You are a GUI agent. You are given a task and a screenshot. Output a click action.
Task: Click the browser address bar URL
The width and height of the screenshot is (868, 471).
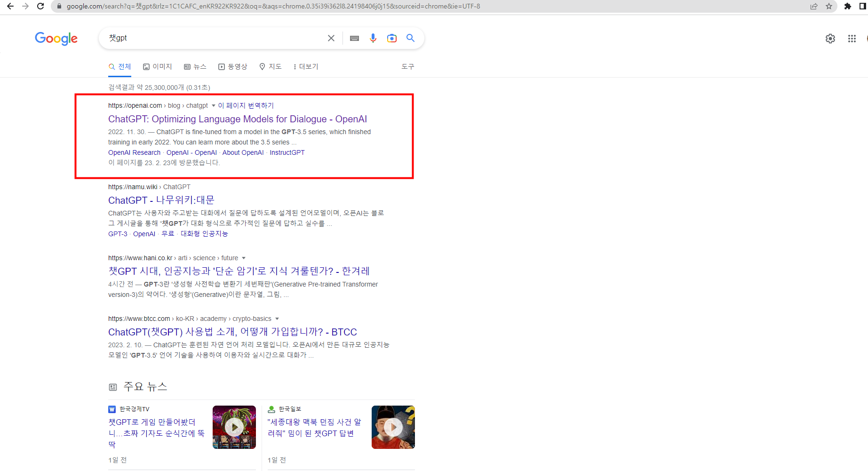(x=273, y=6)
